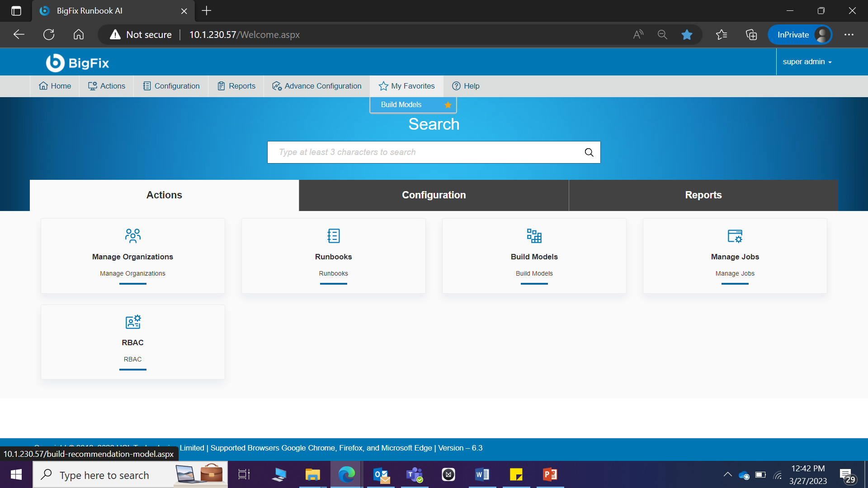868x488 pixels.
Task: Expand the super admin user dropdown
Action: coord(807,62)
